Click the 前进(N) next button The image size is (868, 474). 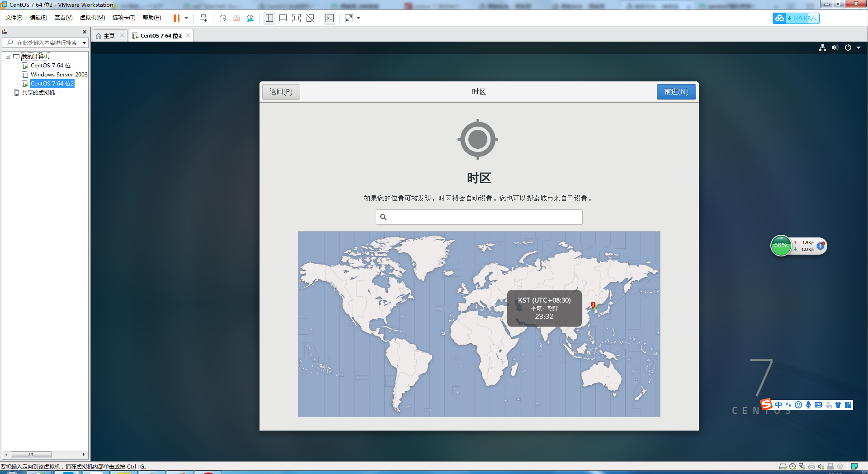676,92
